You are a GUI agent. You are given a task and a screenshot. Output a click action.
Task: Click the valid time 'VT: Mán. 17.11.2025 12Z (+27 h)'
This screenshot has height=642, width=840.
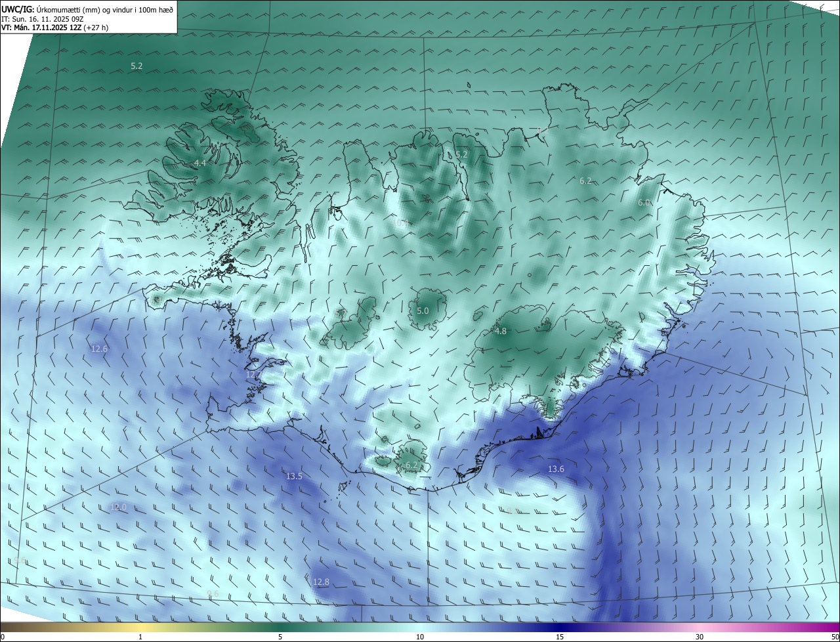[55, 28]
